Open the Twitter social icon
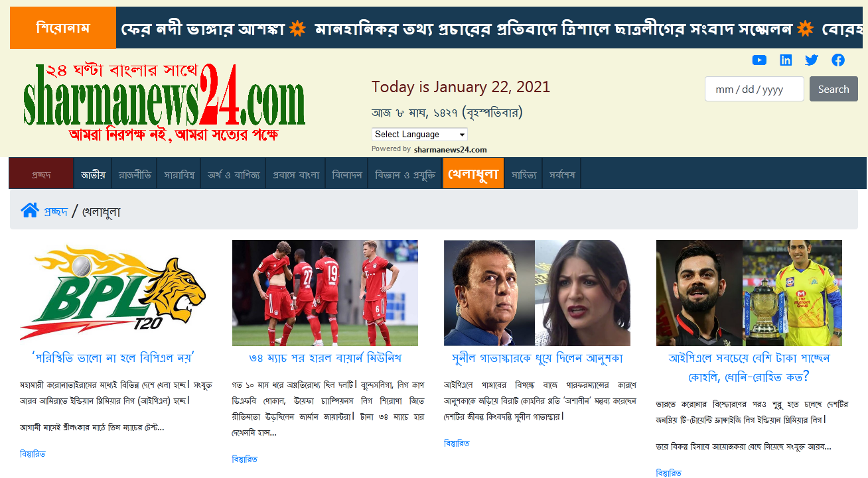The image size is (868, 478). click(812, 60)
